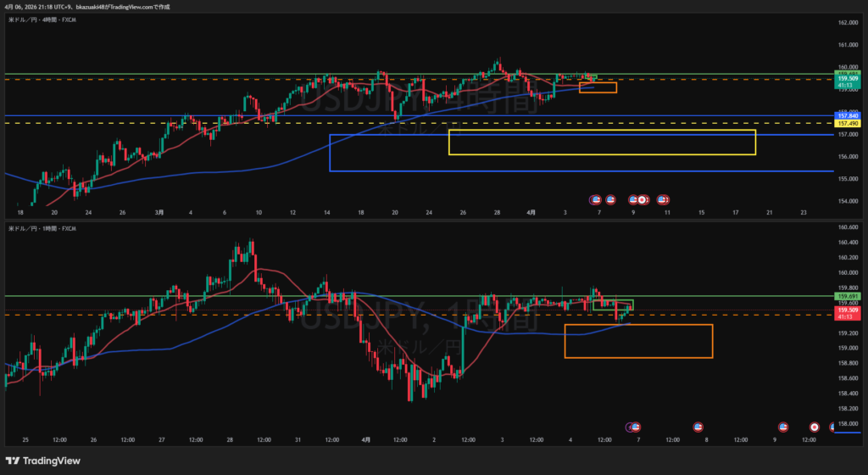Click the US flag event near date 9 on 1-hour chart
The height and width of the screenshot is (475, 868).
pos(783,427)
